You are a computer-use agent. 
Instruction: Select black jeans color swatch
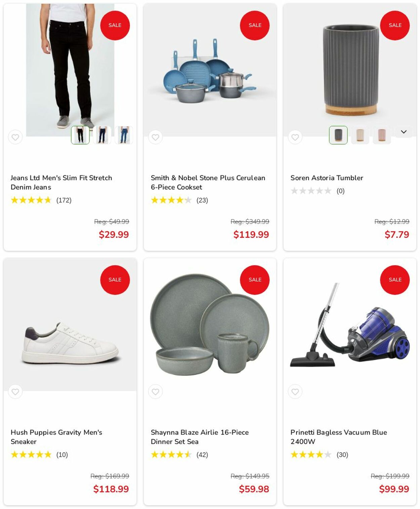point(80,135)
